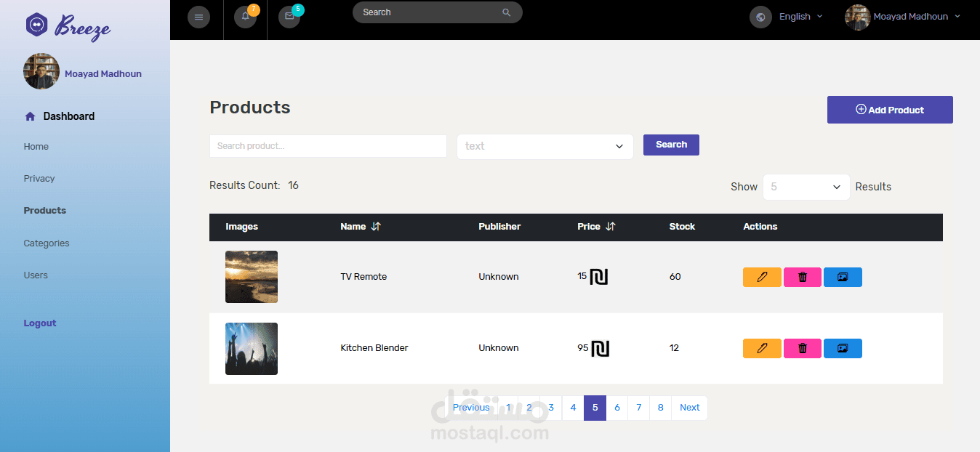Open Dashboard in the sidebar
980x452 pixels.
pyautogui.click(x=69, y=116)
